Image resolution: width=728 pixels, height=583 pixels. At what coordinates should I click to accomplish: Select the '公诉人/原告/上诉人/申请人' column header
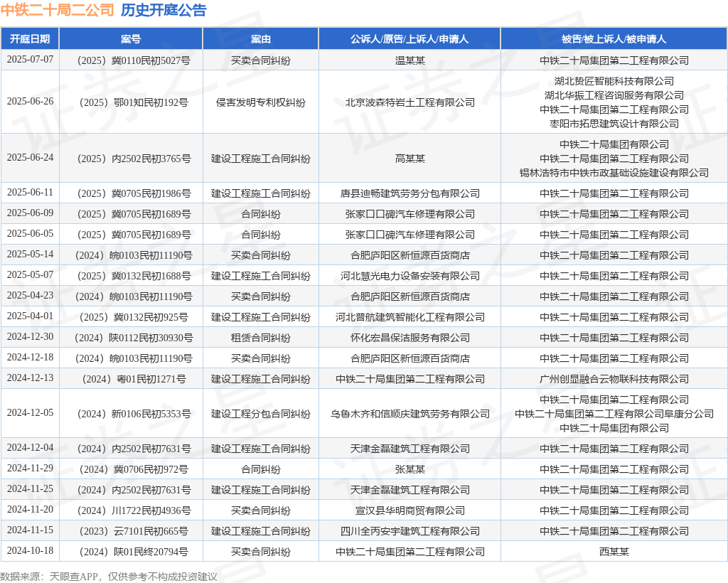point(409,39)
